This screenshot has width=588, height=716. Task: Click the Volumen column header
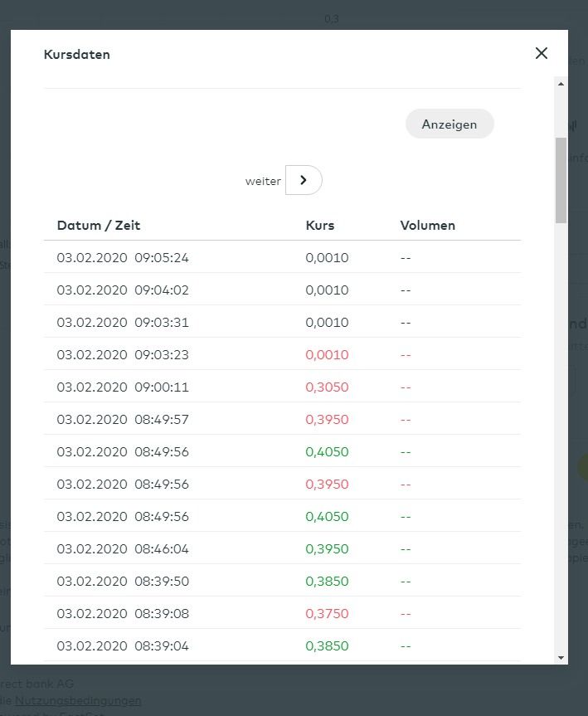[x=427, y=226]
